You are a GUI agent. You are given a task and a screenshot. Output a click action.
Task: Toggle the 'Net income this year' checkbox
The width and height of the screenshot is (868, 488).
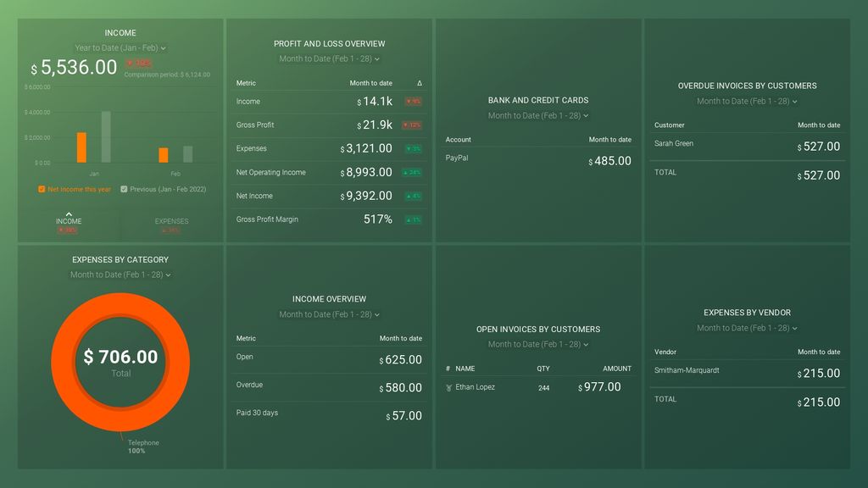(42, 190)
